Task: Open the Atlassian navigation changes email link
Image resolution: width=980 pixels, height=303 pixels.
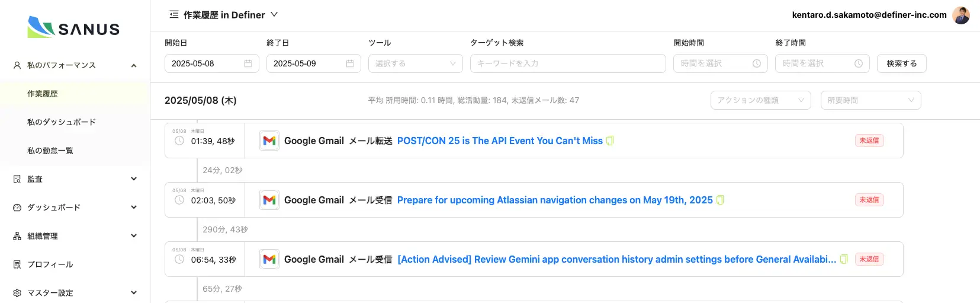Action: [x=554, y=200]
